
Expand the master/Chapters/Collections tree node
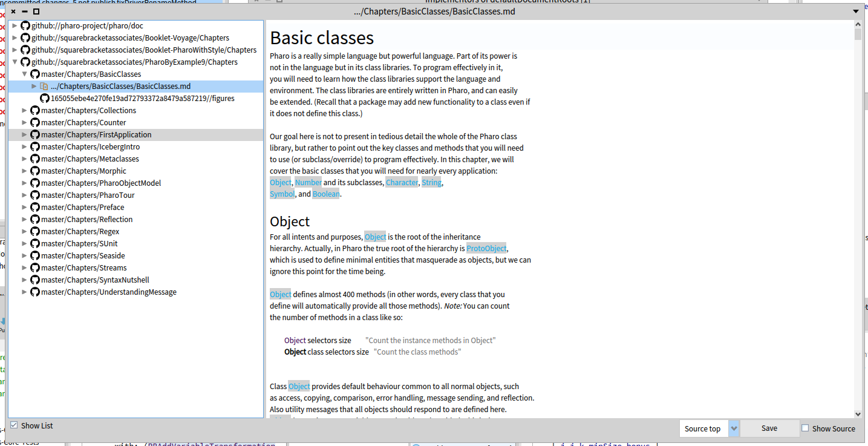pyautogui.click(x=24, y=111)
